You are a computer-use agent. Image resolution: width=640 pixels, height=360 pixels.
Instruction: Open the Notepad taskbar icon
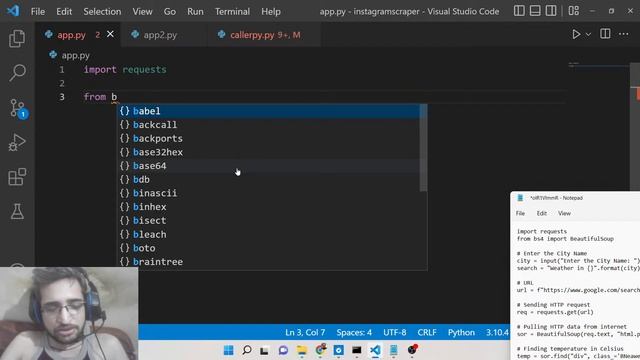[x=393, y=350]
